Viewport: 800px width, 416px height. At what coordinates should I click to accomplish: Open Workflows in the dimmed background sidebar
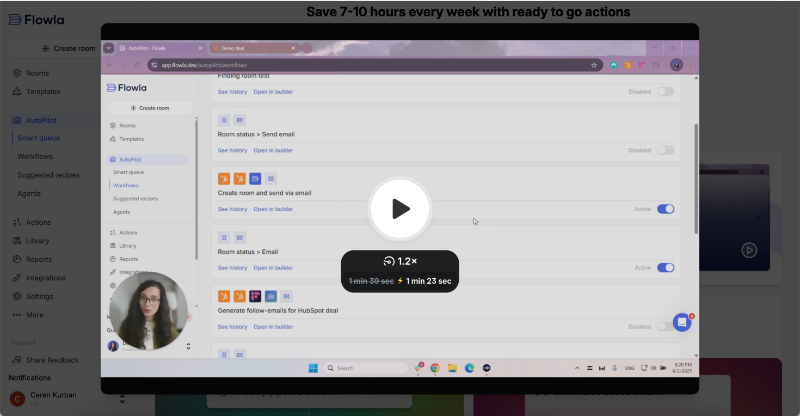tap(35, 156)
